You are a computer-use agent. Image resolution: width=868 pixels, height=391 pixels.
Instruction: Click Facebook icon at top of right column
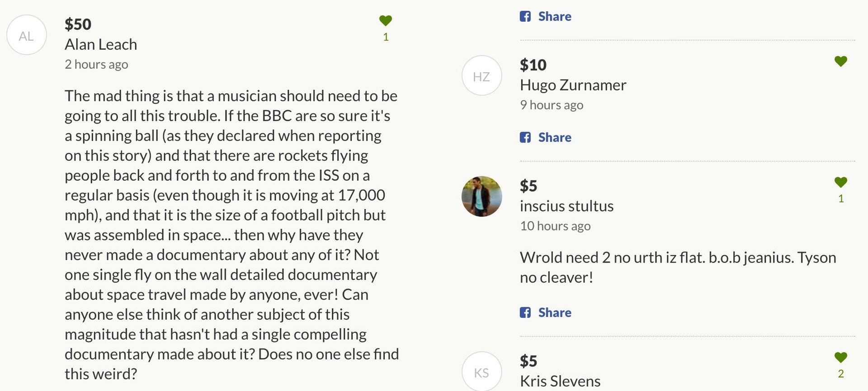tap(525, 17)
